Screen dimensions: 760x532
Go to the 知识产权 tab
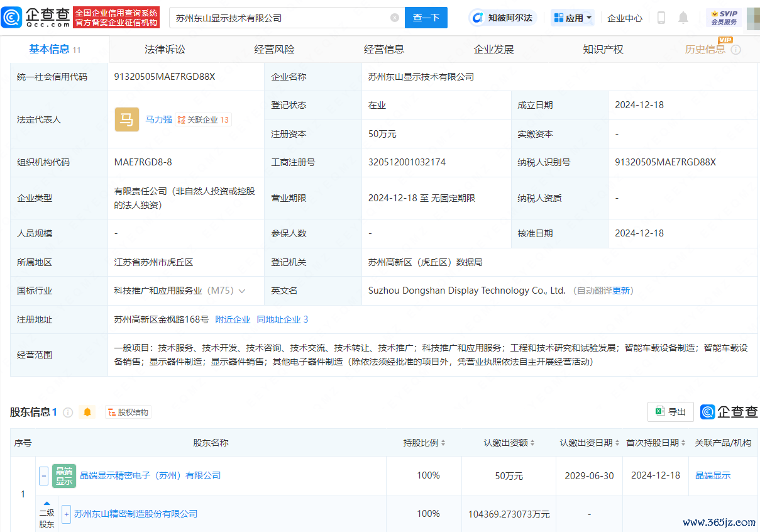[603, 50]
